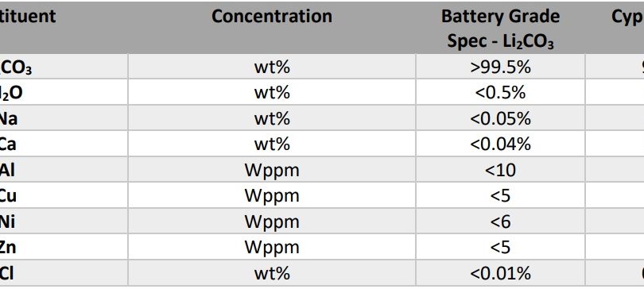Select the Wppm cell for Zn
The image size is (644, 289).
272,247
